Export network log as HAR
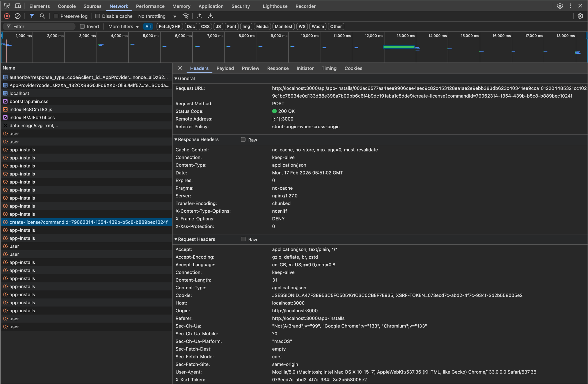Viewport: 588px width, 384px height. pyautogui.click(x=210, y=16)
